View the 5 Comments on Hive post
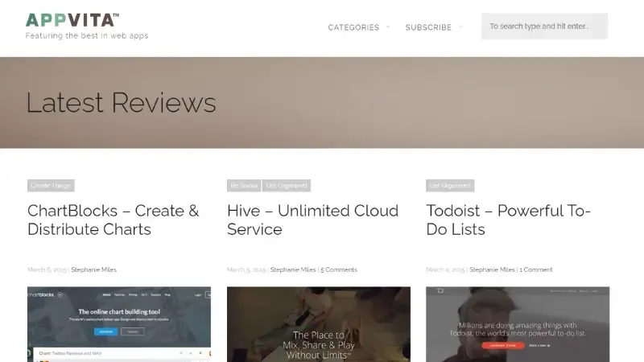644x362 pixels. [339, 269]
